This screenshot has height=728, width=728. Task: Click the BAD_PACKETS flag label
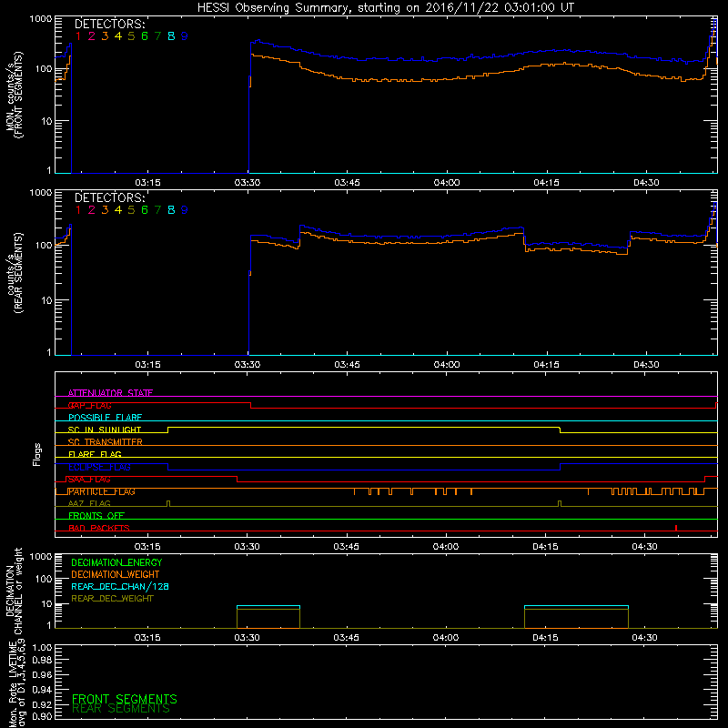pos(99,529)
